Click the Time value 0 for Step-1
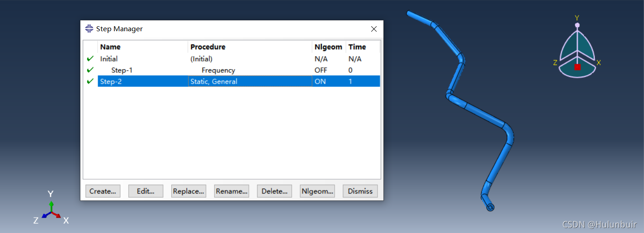This screenshot has width=644, height=233. point(350,70)
